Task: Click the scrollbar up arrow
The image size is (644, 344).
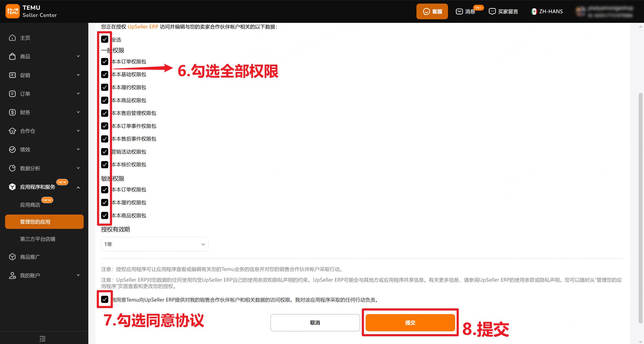Action: [640, 26]
